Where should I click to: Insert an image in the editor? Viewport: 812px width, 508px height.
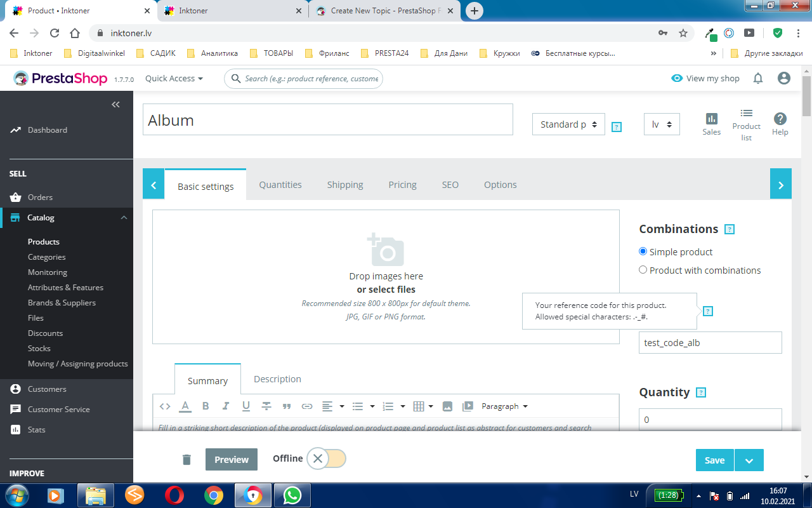pyautogui.click(x=447, y=406)
